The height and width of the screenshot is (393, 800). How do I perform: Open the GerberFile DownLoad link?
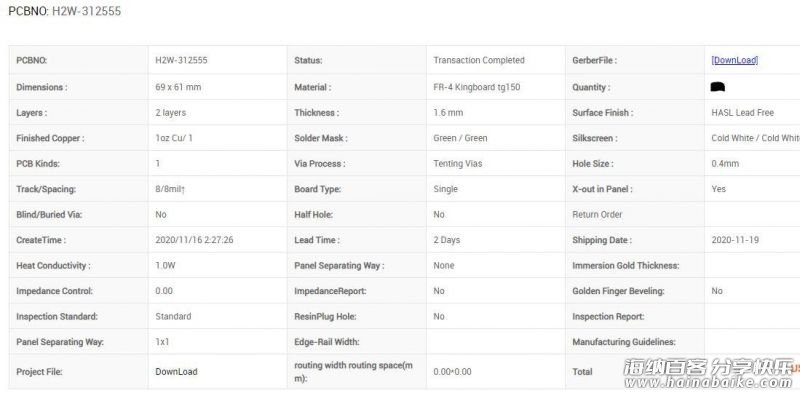coord(735,60)
